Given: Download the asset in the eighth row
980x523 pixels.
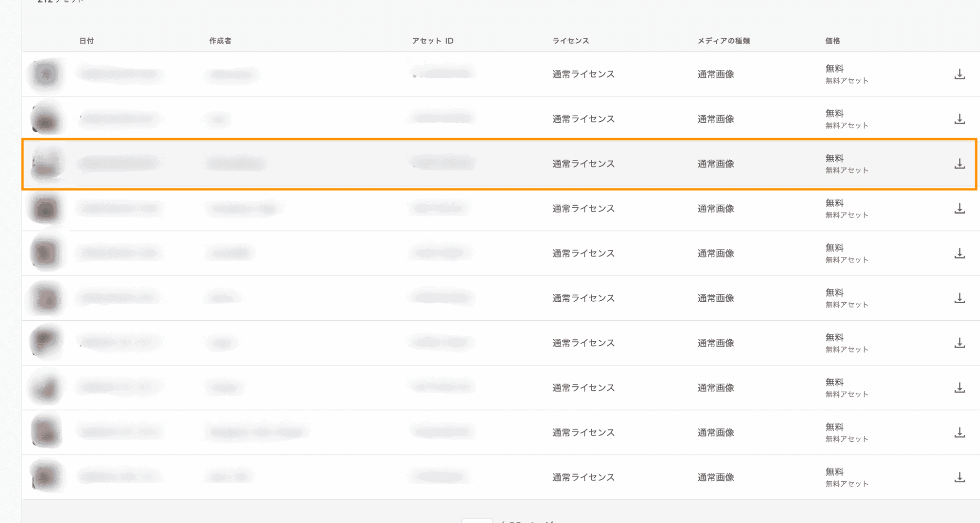Looking at the screenshot, I should [x=959, y=388].
